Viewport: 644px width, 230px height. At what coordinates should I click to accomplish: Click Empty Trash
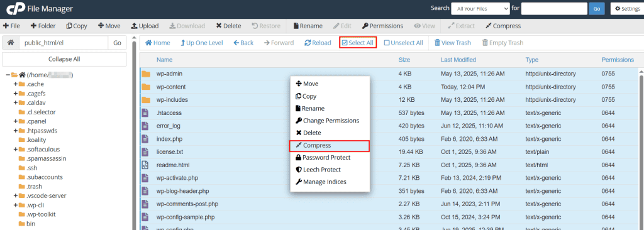pos(502,43)
